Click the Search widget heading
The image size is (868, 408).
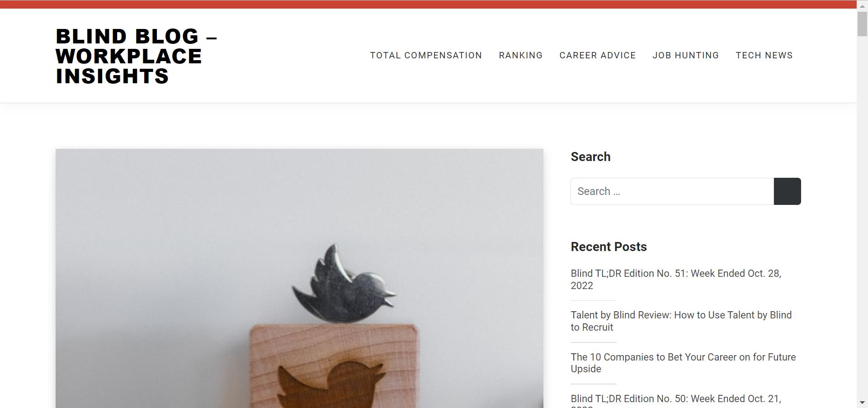pyautogui.click(x=590, y=157)
